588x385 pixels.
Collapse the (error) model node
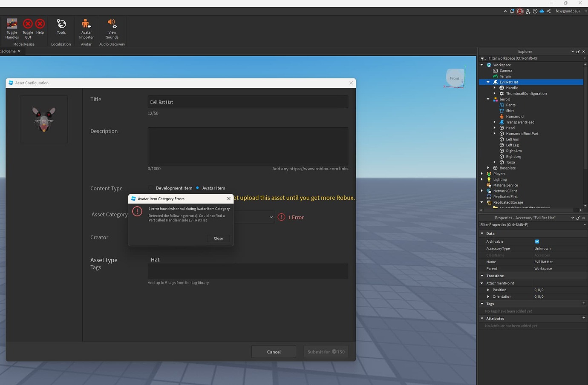coord(488,99)
